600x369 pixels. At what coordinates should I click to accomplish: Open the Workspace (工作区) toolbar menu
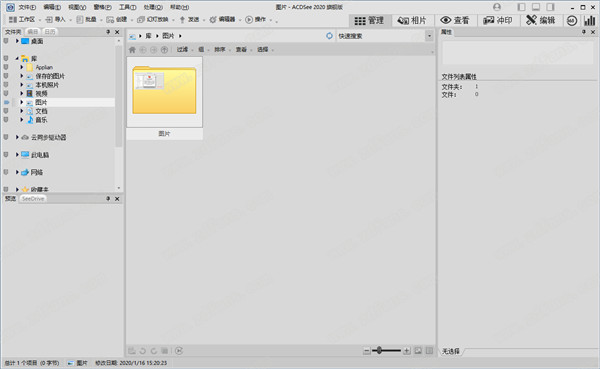click(25, 20)
